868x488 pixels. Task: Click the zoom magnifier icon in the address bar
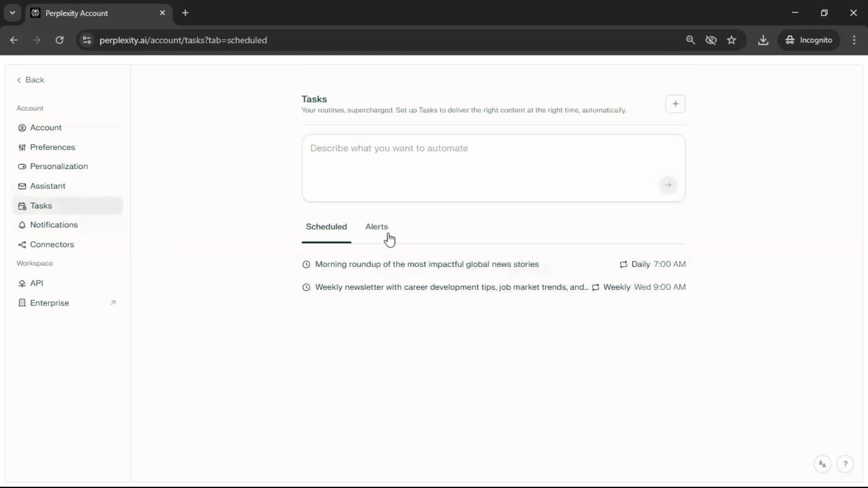coord(690,40)
